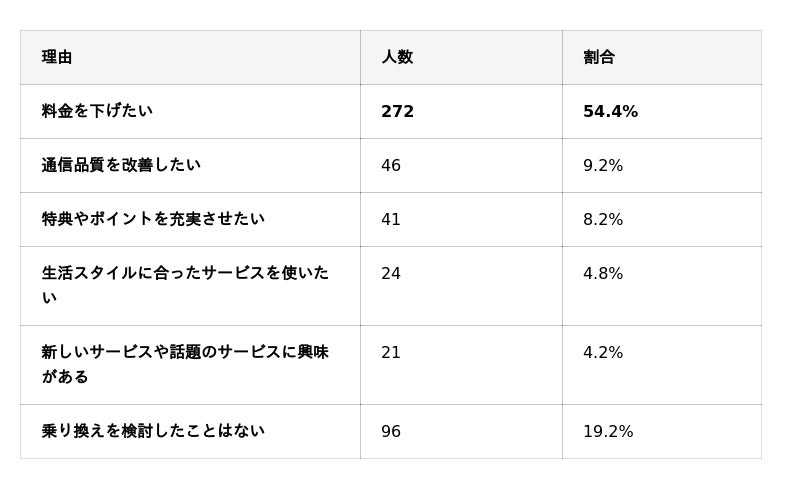Click the 人数 column header
800x489 pixels.
397,57
